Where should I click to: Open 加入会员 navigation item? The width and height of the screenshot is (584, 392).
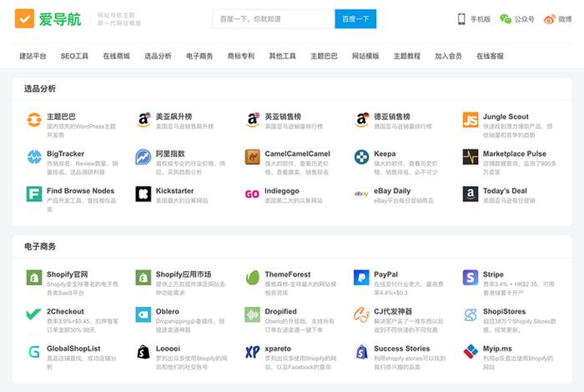coord(449,56)
